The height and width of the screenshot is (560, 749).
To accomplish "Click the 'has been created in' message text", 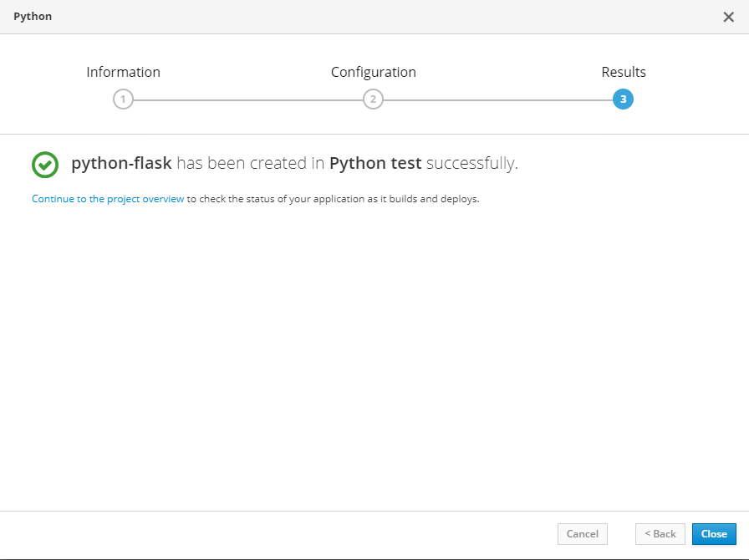I will [250, 164].
